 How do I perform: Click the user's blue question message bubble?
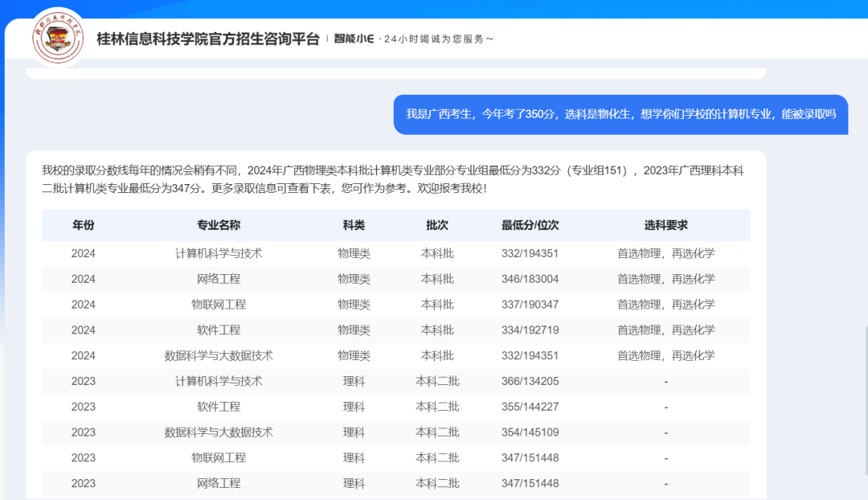click(x=620, y=114)
